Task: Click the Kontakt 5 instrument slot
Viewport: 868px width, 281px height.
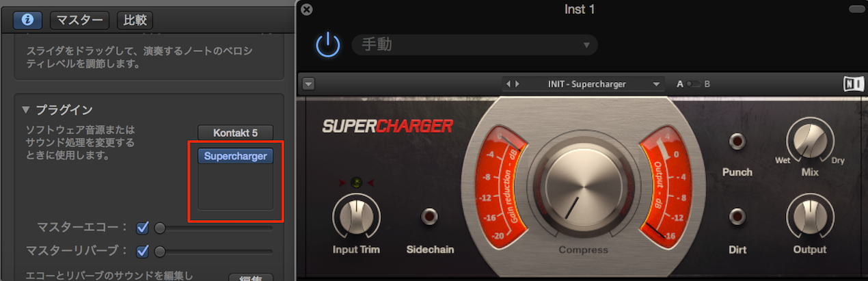Action: point(235,133)
